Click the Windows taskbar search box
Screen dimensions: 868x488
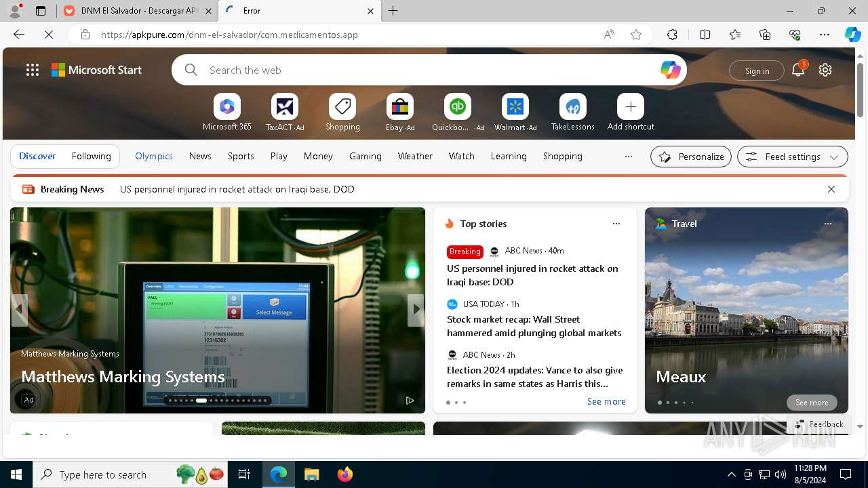pos(132,474)
